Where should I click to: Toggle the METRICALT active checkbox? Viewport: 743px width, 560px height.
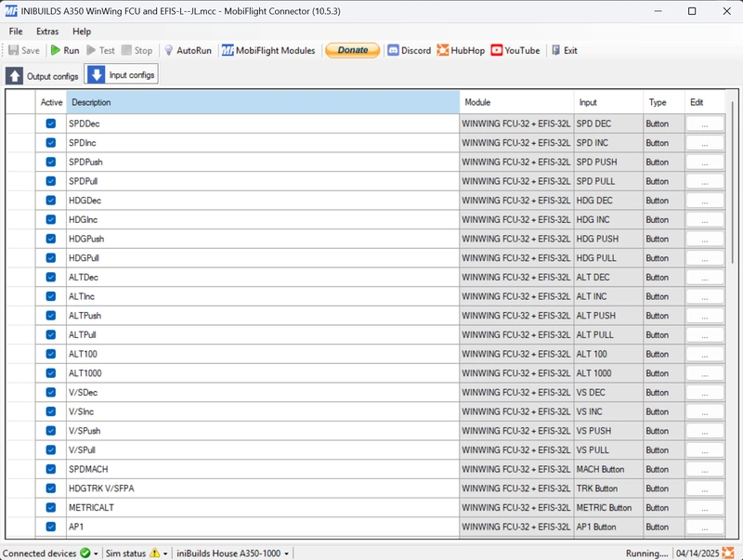(50, 507)
